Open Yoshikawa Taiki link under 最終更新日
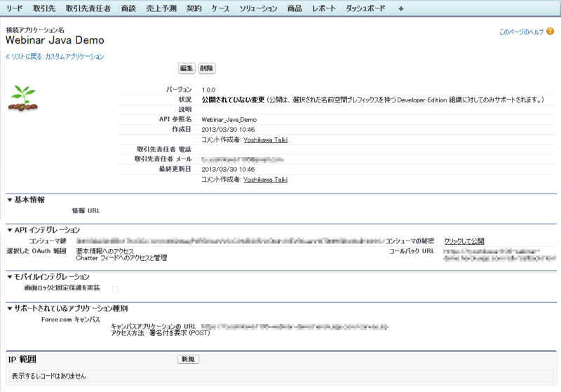The width and height of the screenshot is (561, 392). tap(266, 180)
